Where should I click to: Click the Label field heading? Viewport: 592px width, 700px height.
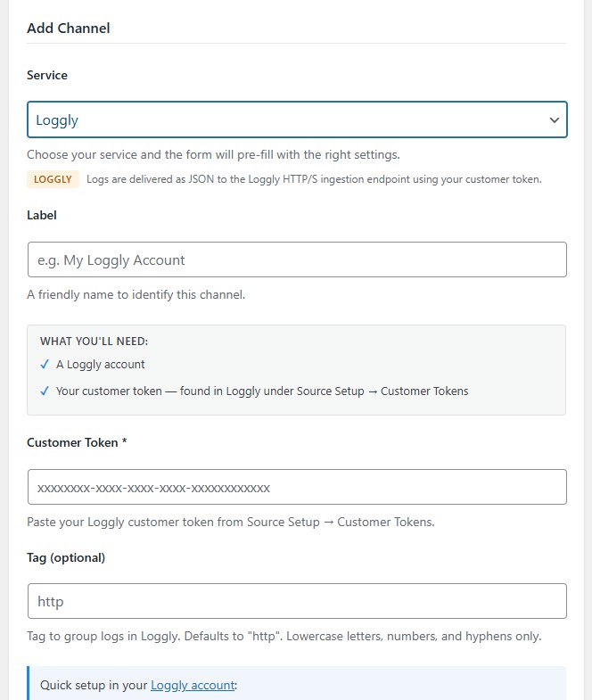coord(42,215)
